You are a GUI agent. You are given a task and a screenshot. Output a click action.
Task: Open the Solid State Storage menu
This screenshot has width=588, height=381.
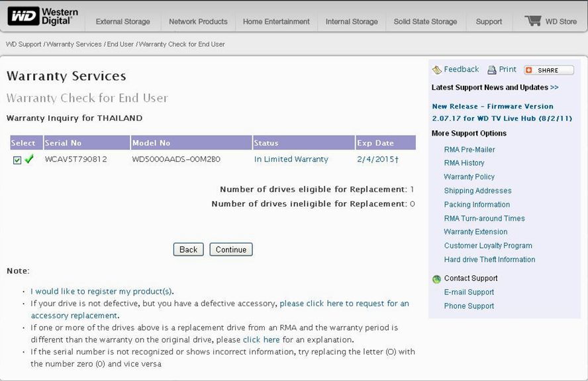pyautogui.click(x=425, y=22)
